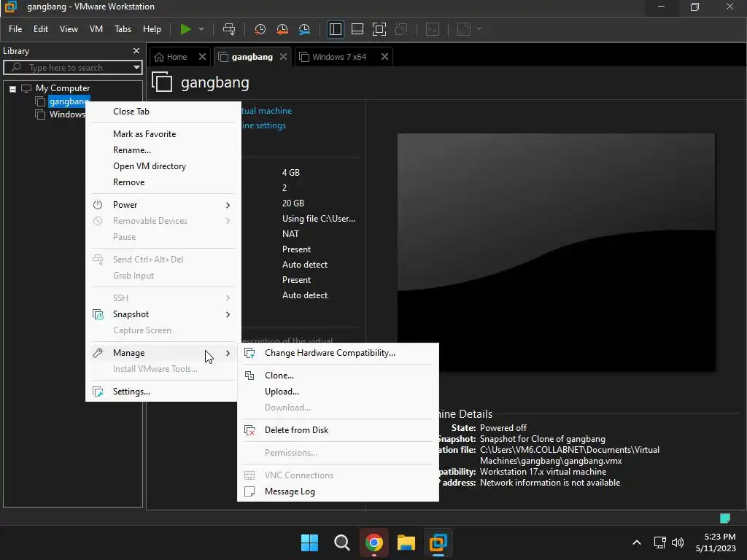Open the Windows Start button

click(309, 542)
